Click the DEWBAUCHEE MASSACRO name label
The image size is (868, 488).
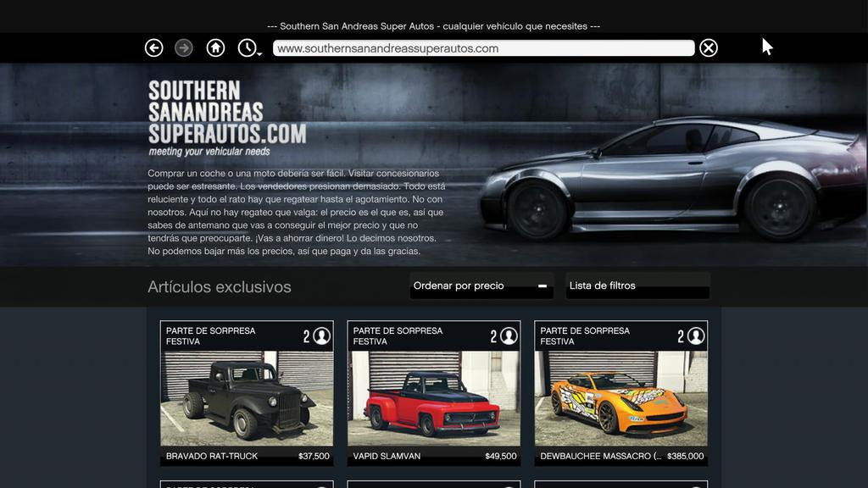click(x=601, y=457)
